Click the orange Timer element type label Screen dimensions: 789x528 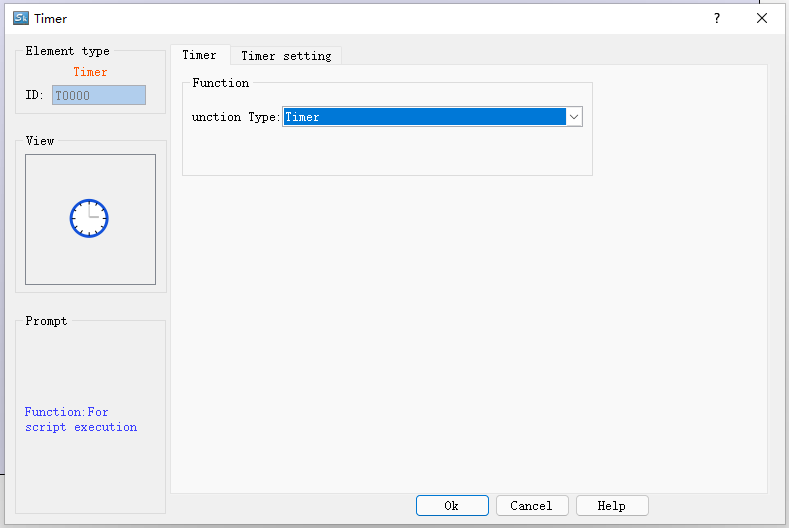pyautogui.click(x=90, y=72)
